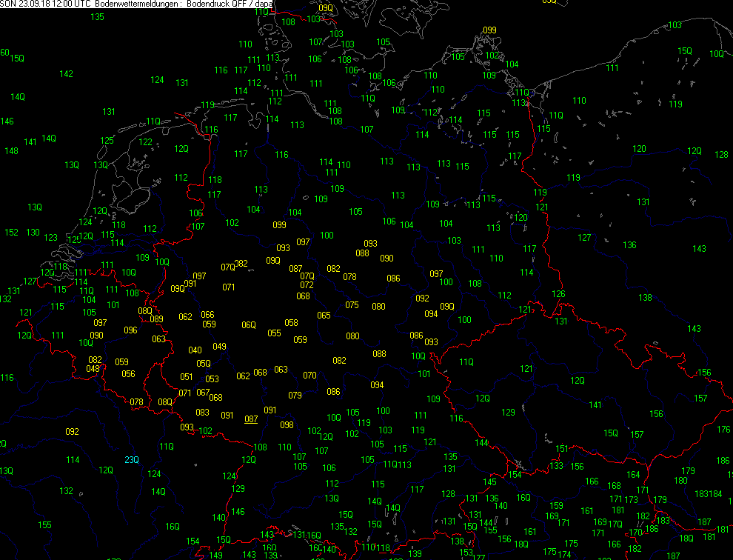Click the white 058 station reading
This screenshot has width=733, height=560.
(x=291, y=323)
